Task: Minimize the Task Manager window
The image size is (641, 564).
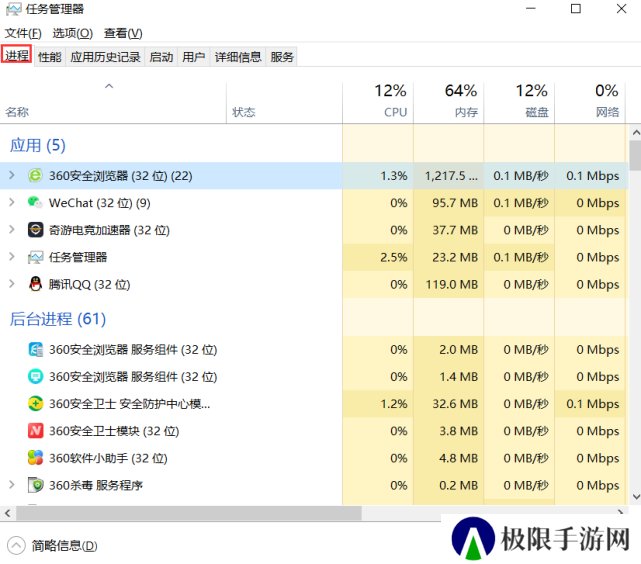Action: (x=531, y=9)
